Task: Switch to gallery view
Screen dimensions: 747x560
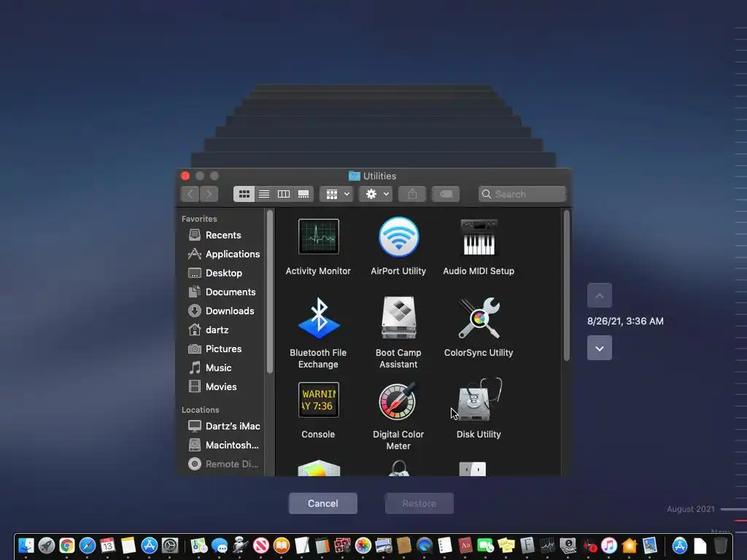Action: 303,194
